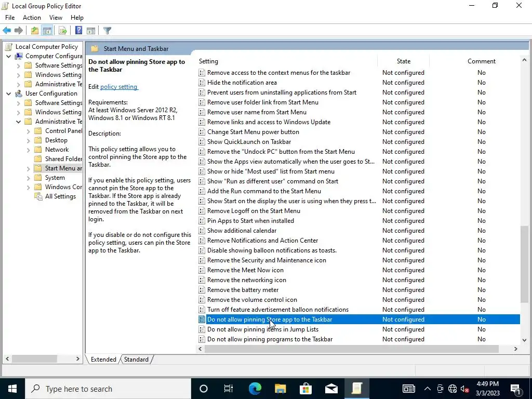
Task: Select the Local Computer Policy root node
Action: [x=46, y=46]
